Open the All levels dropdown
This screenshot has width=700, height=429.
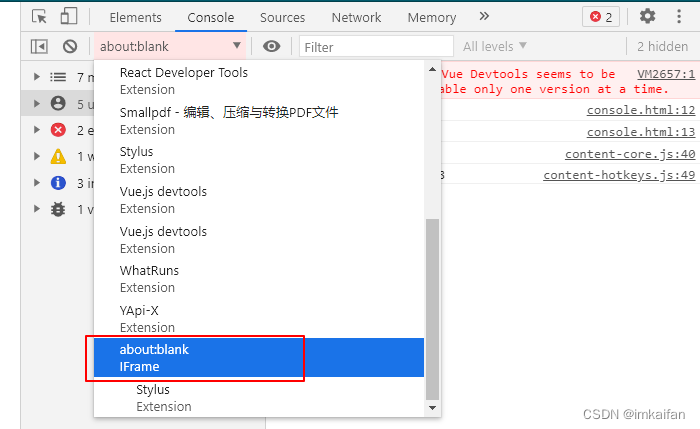pos(495,46)
